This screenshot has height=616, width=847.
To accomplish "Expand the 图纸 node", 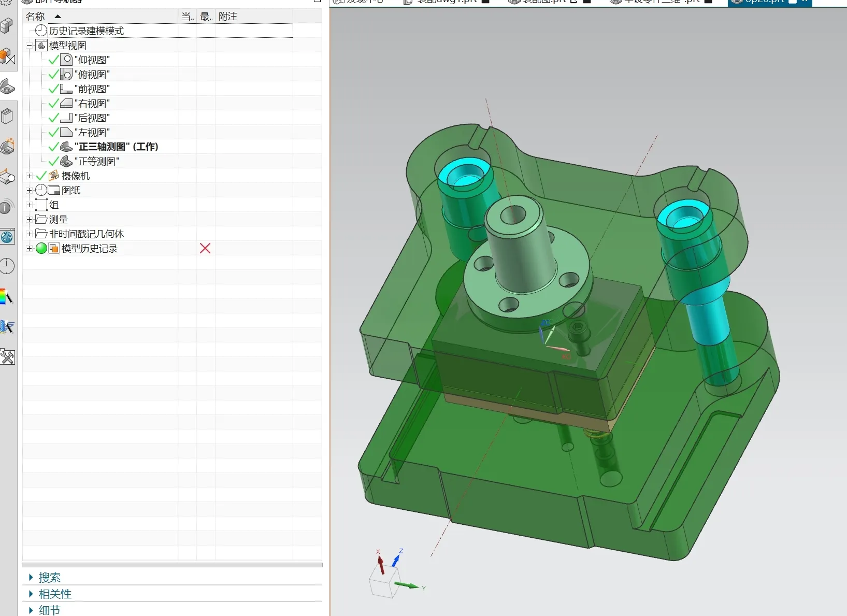I will click(30, 190).
